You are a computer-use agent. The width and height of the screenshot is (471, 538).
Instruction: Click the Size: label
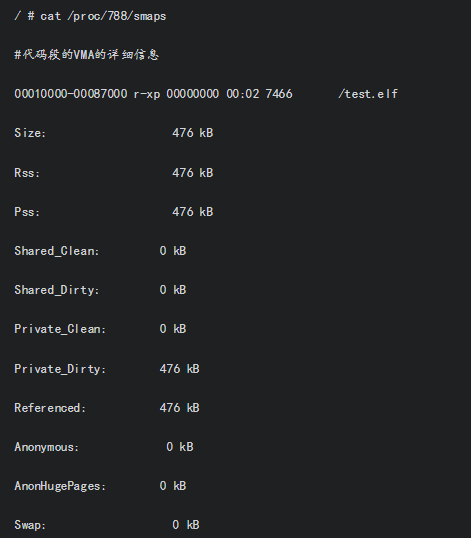click(x=30, y=133)
